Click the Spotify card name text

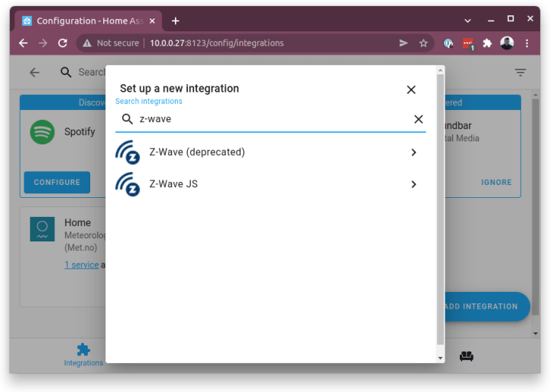[79, 131]
